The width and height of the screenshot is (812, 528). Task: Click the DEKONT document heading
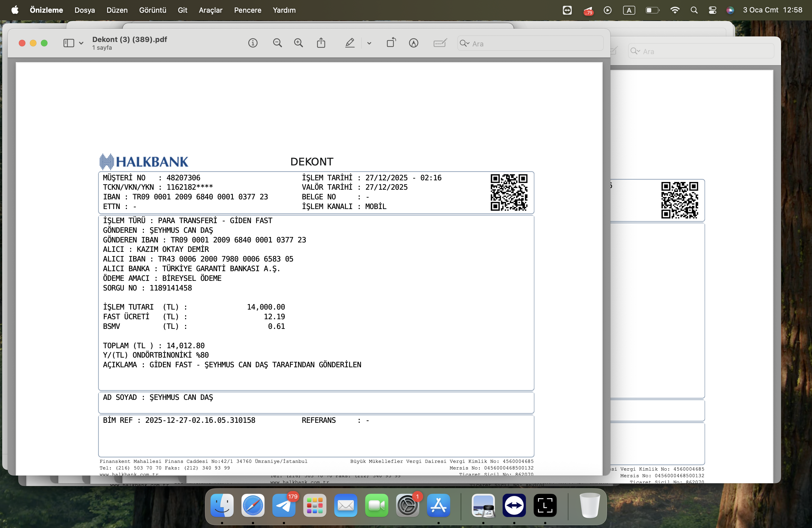[312, 162]
